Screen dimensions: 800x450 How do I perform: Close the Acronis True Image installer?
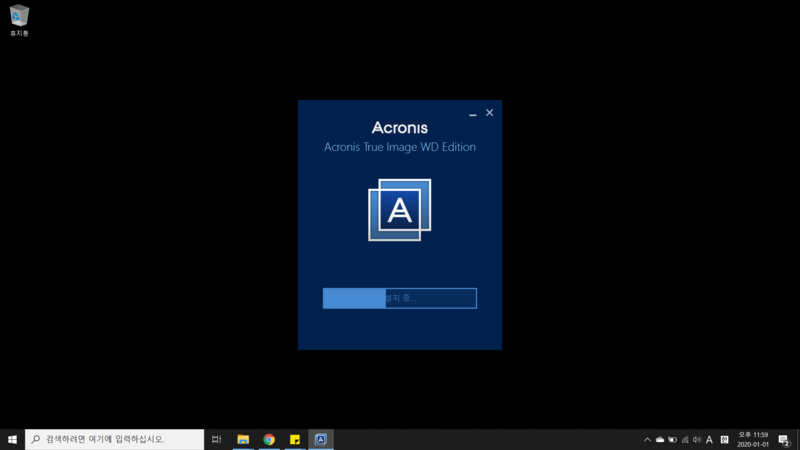pyautogui.click(x=489, y=113)
